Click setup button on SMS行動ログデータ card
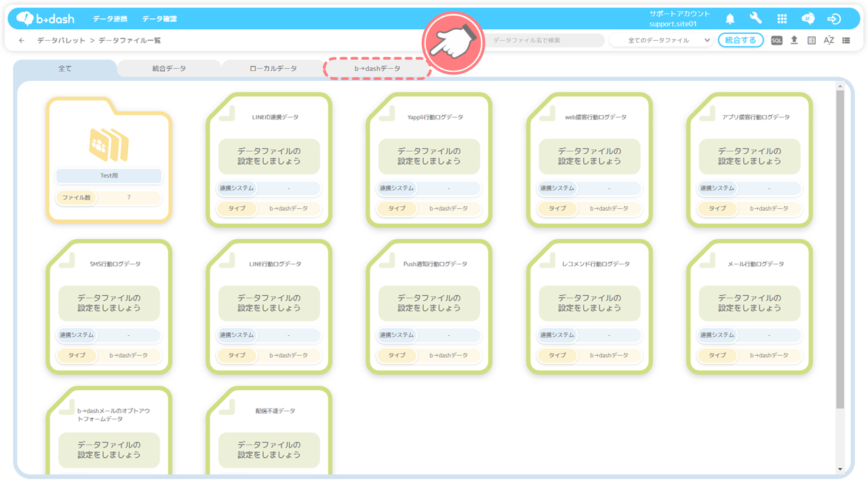This screenshot has height=488, width=868. click(x=109, y=303)
